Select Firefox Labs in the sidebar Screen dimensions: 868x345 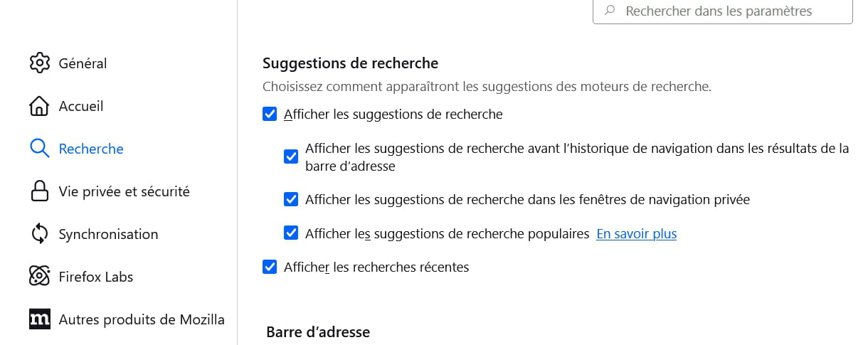coord(95,277)
